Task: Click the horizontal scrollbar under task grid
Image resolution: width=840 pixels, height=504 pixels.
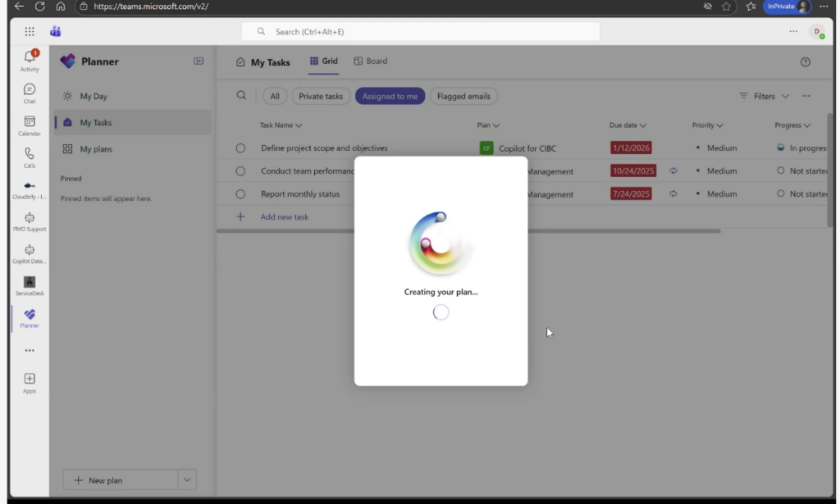Action: (x=468, y=231)
